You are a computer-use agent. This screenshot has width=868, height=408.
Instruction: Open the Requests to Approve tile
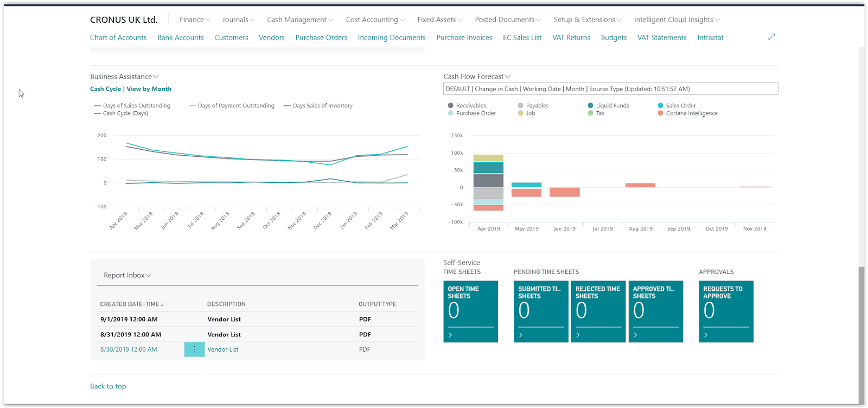[726, 311]
